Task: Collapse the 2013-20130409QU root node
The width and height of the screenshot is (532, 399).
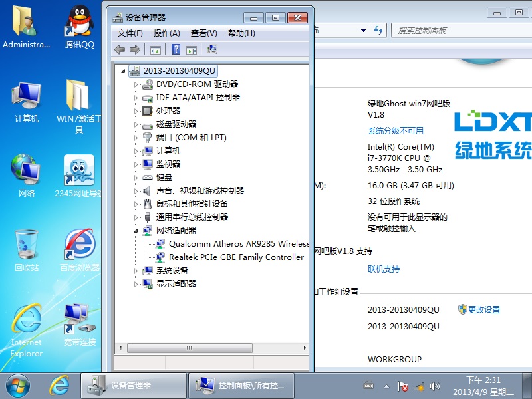Action: [123, 71]
